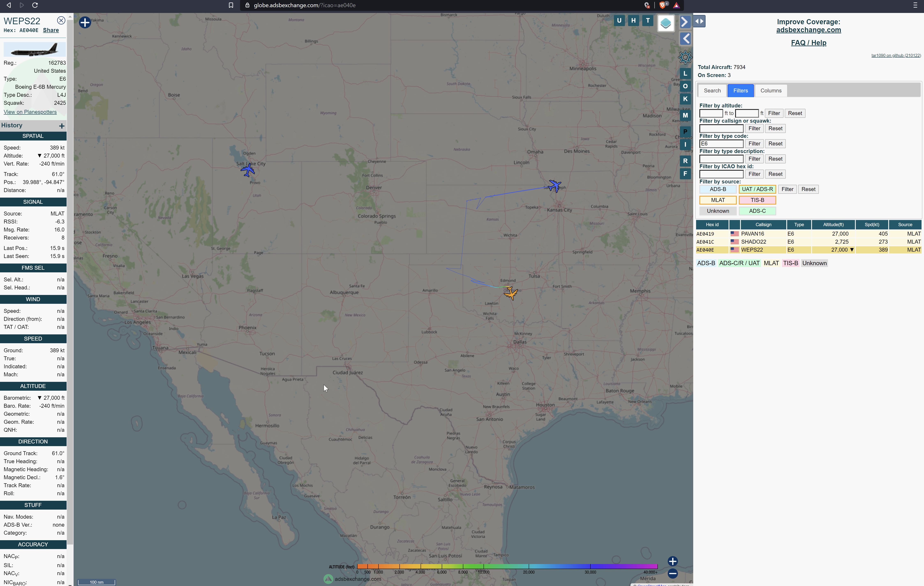Switch to the Search tab
Viewport: 924px width, 586px height.
pyautogui.click(x=712, y=91)
